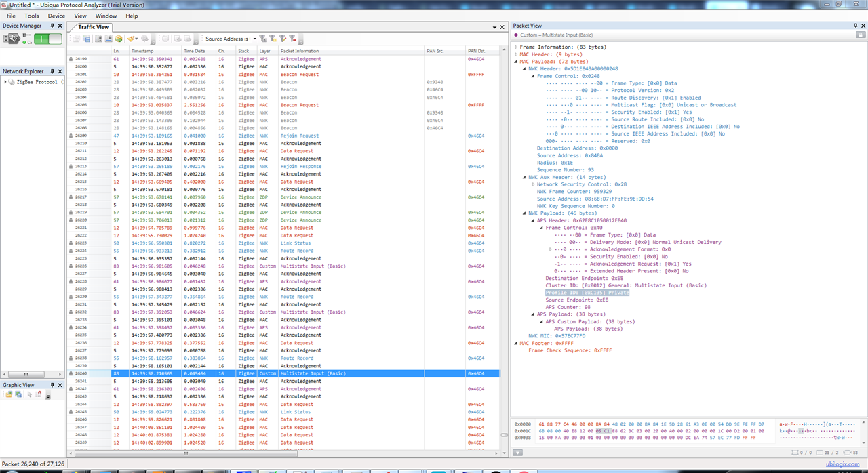
Task: Expand the Network Security Control 0x28 node
Action: point(534,184)
